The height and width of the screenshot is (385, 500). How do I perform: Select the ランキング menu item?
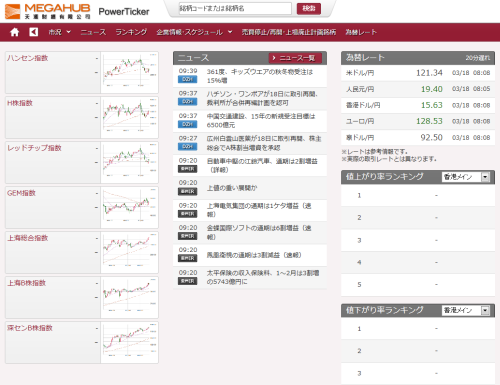[x=131, y=32]
